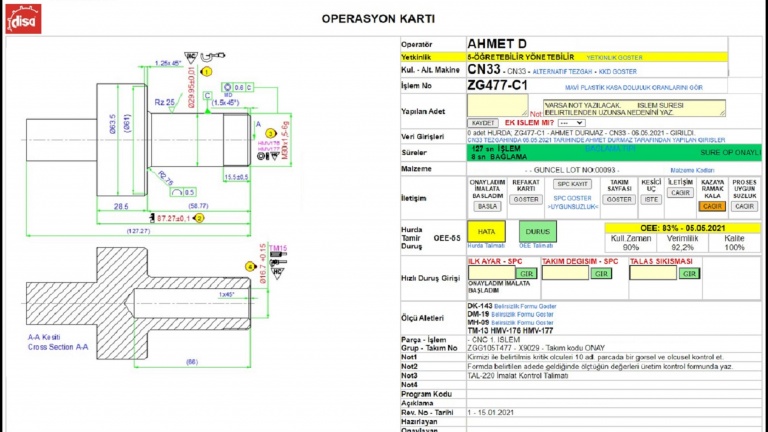
Task: Click the ILK AYAR - SPC input field
Action: (x=491, y=273)
